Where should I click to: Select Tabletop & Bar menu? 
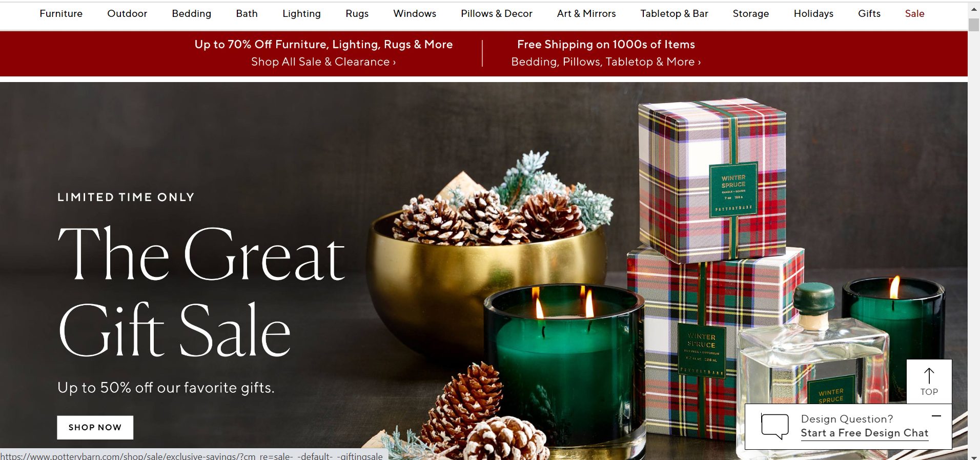coord(674,14)
